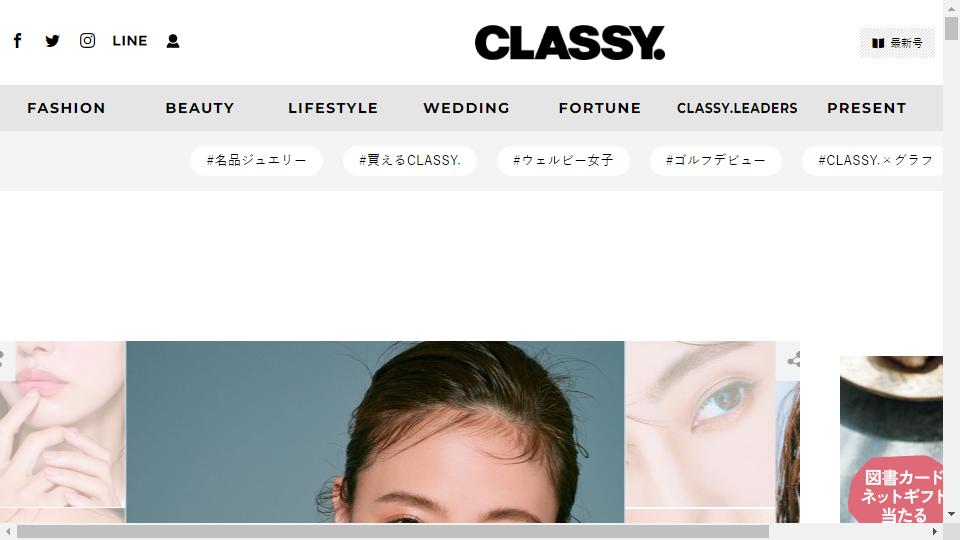
Task: Click the CLASSY. logo
Action: tap(569, 43)
